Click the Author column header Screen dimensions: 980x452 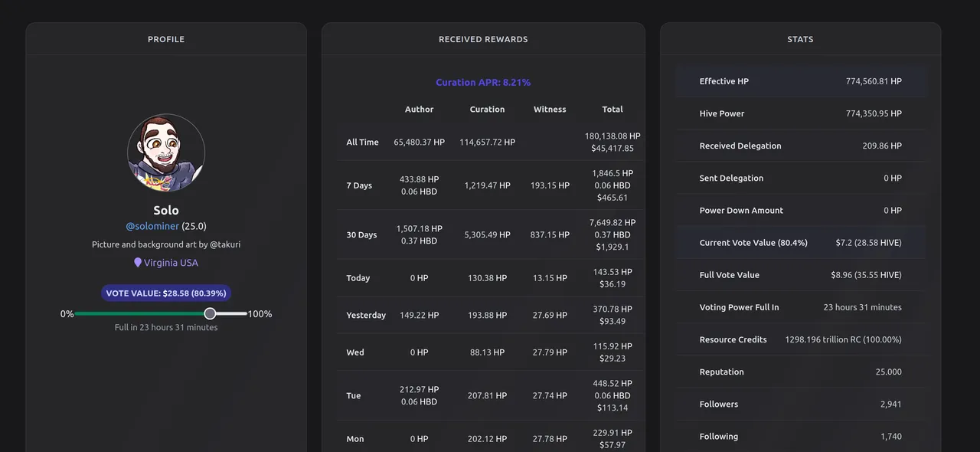(x=420, y=110)
